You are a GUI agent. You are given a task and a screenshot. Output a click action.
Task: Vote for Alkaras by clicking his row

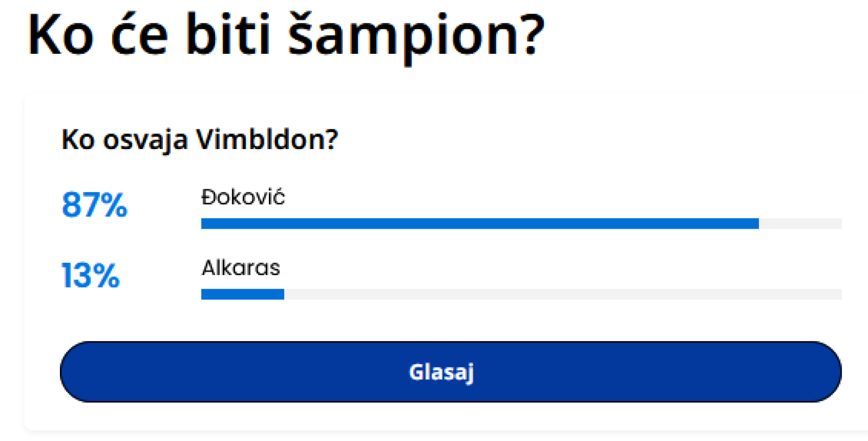[x=392, y=280]
